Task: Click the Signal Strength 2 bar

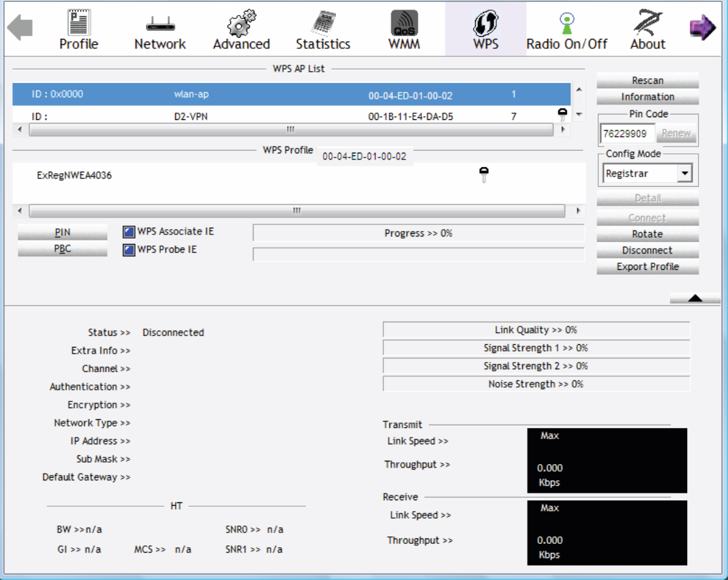Action: [536, 366]
